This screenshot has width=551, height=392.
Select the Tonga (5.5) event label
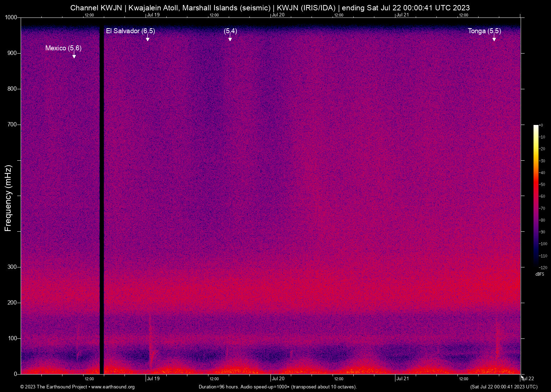[x=484, y=31]
